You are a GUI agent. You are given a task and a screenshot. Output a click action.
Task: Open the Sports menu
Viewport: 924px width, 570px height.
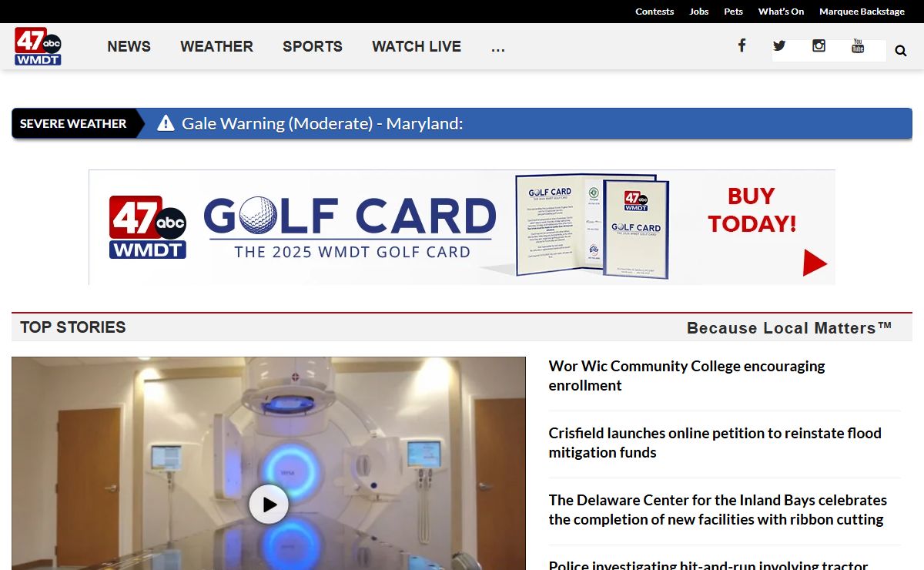313,46
